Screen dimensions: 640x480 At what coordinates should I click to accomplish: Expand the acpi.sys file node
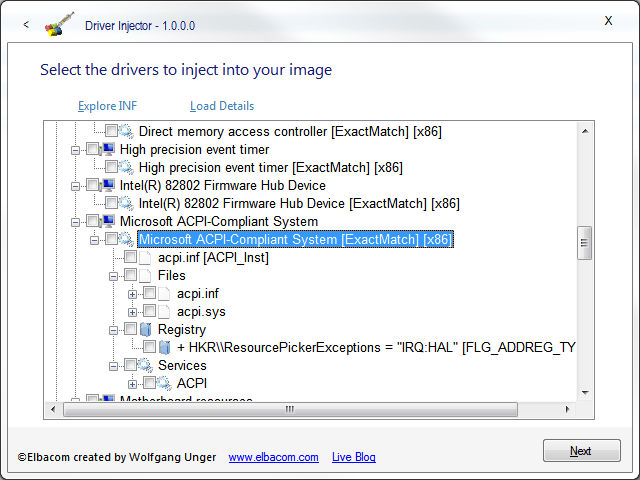[x=132, y=311]
